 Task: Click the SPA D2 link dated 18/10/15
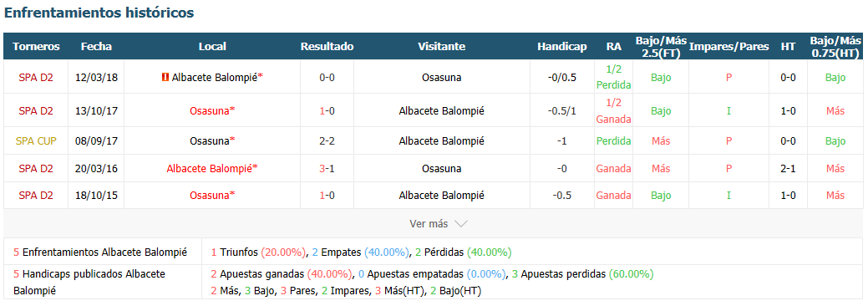click(35, 195)
